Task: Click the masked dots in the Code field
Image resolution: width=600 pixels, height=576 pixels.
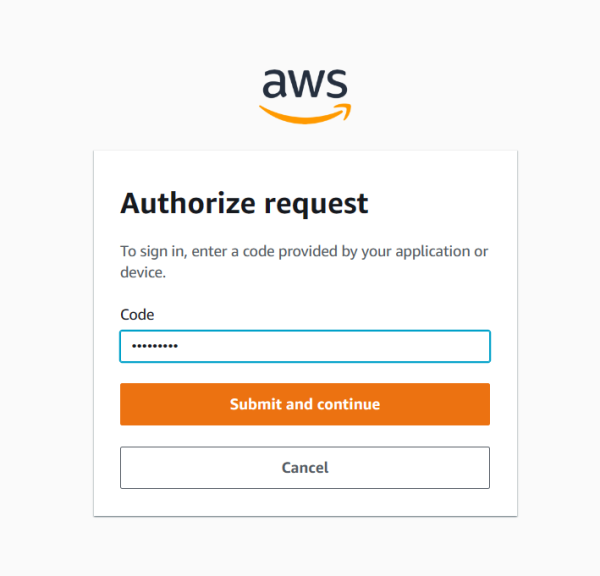Action: pyautogui.click(x=151, y=347)
